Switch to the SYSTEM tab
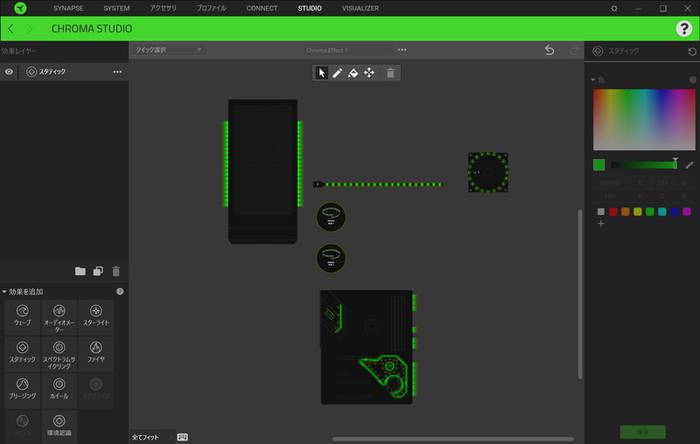This screenshot has height=444, width=700. click(117, 8)
